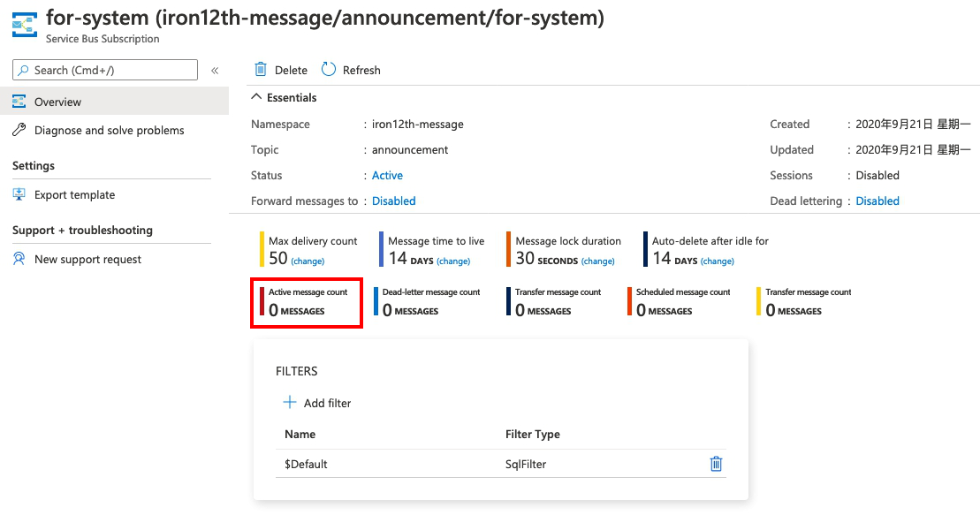This screenshot has height=530, width=980.
Task: Click the FILTERS heading
Action: [296, 371]
